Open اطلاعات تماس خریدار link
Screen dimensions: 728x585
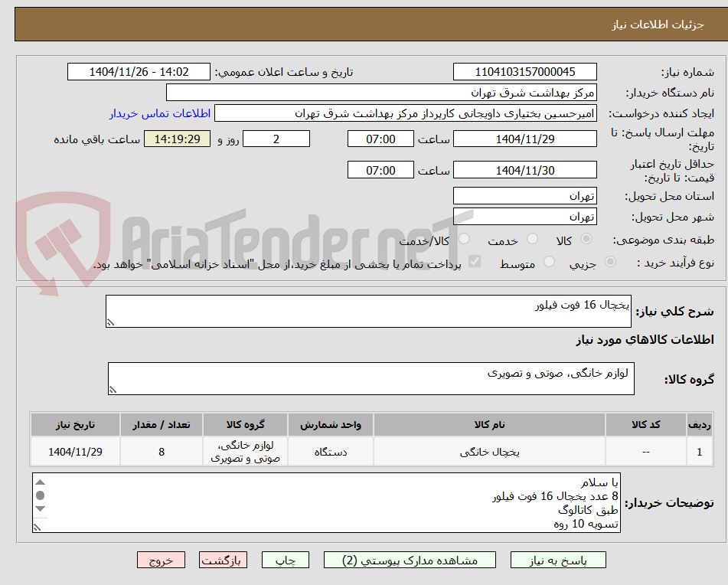pyautogui.click(x=160, y=114)
